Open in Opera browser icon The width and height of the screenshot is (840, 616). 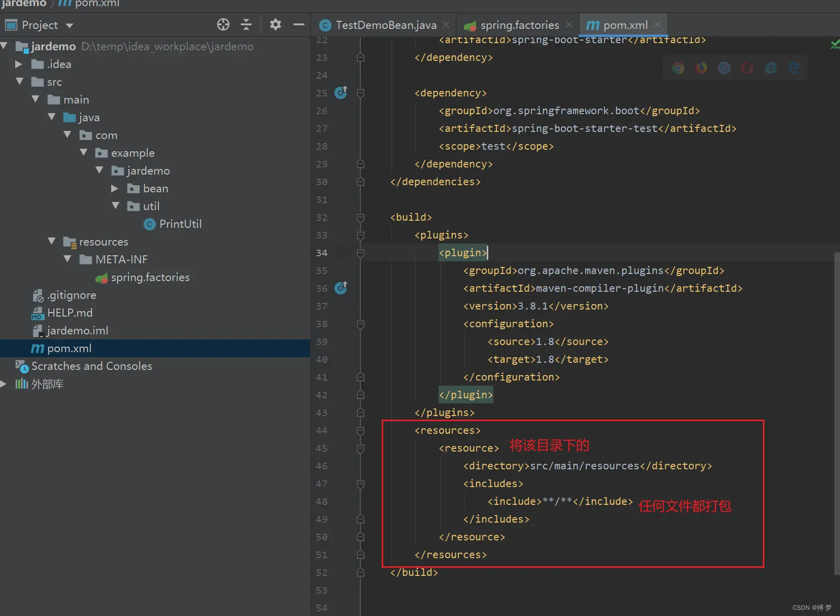pyautogui.click(x=747, y=68)
